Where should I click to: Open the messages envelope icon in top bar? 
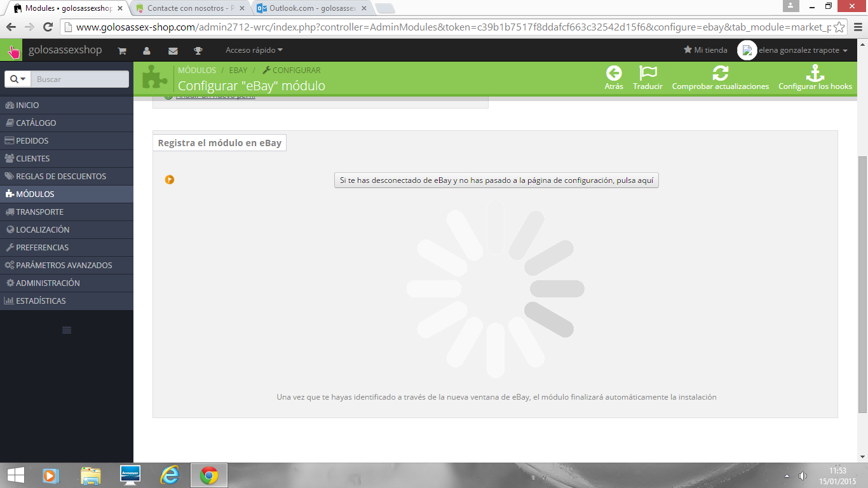point(173,51)
